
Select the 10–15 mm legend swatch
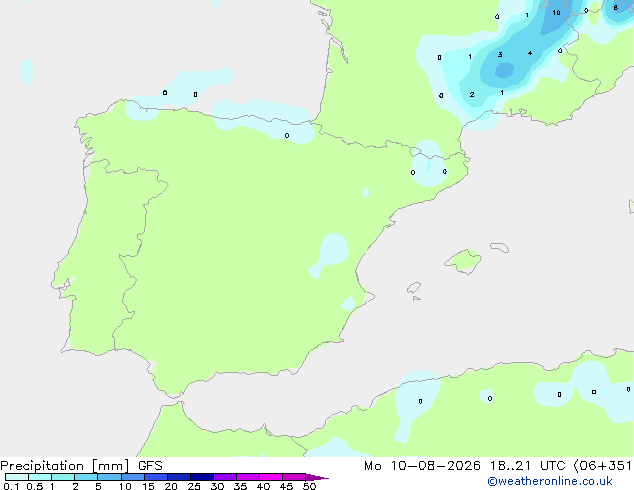(x=132, y=477)
